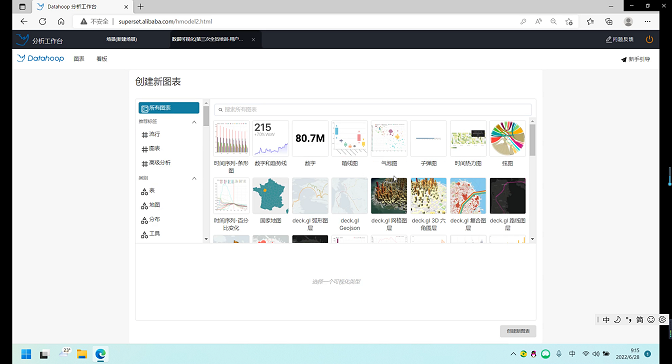
Task: Open File Explorer from taskbar
Action: point(82,354)
